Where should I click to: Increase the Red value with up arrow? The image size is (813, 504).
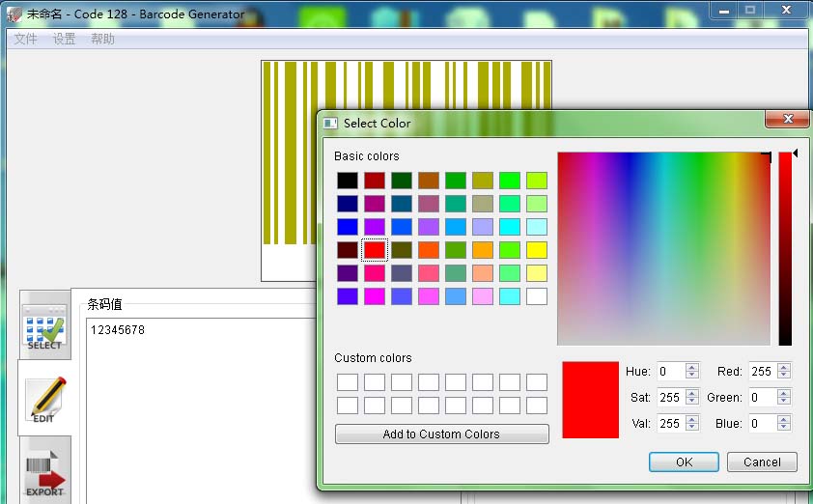click(x=784, y=367)
